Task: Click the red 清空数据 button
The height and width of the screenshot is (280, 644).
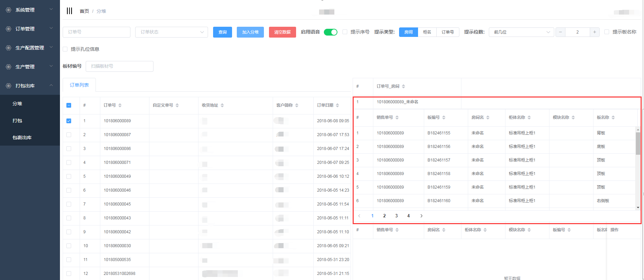Action: 282,32
